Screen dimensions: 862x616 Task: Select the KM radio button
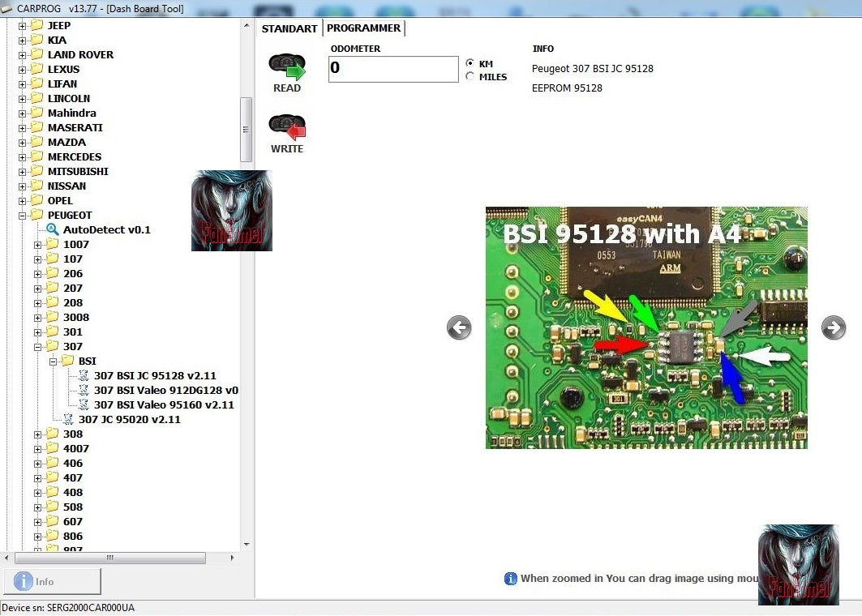pyautogui.click(x=470, y=63)
